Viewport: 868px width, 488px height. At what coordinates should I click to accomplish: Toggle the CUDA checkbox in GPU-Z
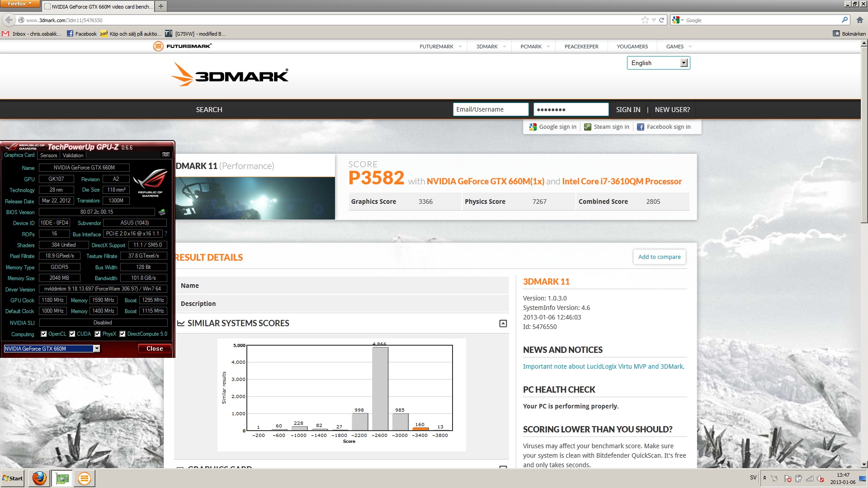tap(72, 334)
